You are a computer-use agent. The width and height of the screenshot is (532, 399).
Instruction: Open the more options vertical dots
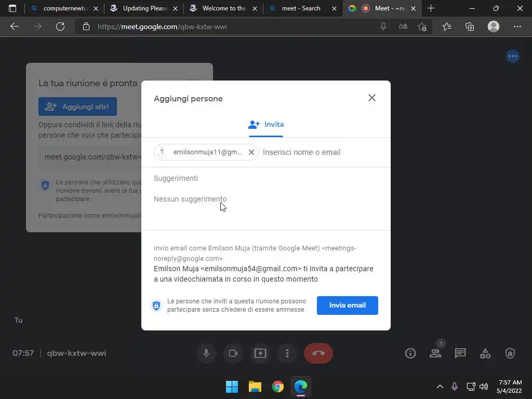(x=287, y=353)
